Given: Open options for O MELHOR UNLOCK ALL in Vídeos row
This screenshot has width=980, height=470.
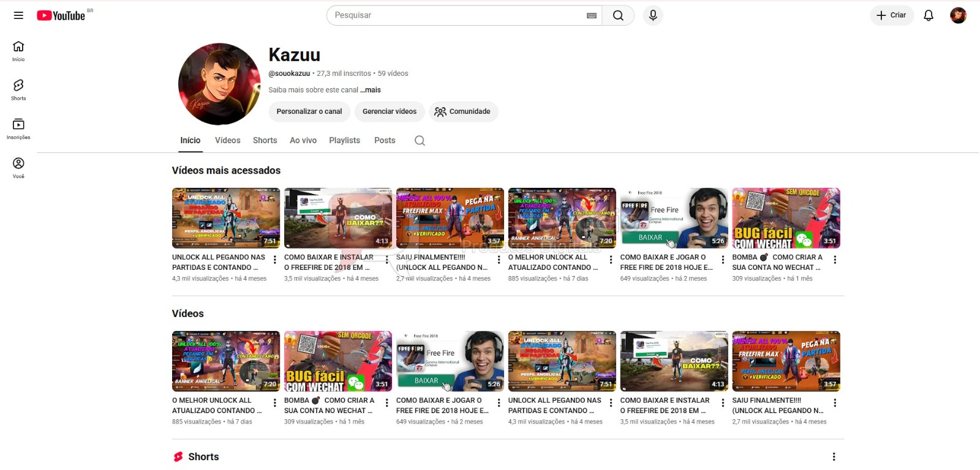Looking at the screenshot, I should 274,403.
